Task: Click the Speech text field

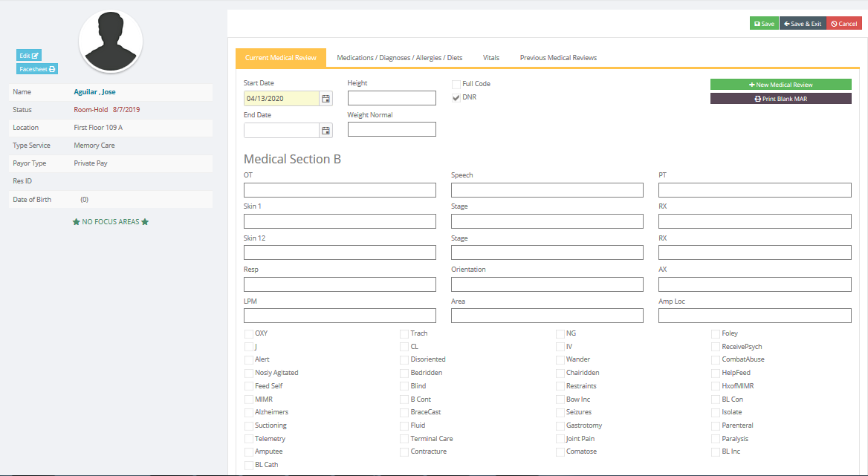Action: pos(547,190)
